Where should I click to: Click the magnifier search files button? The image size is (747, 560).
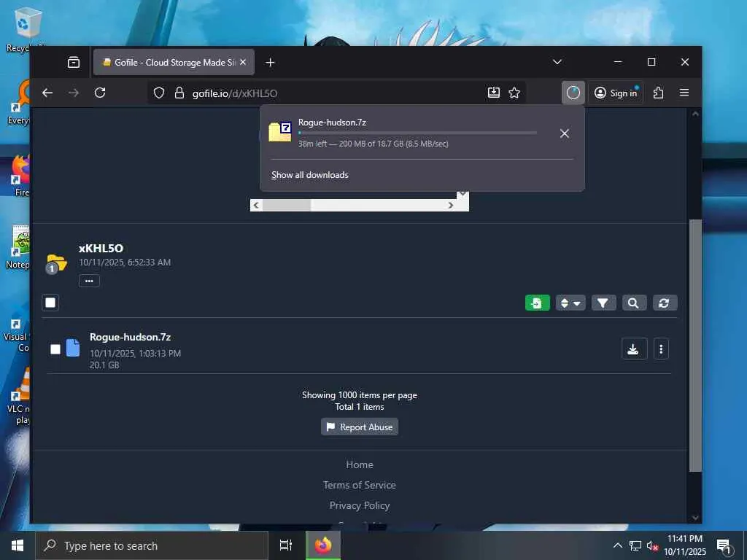coord(633,303)
